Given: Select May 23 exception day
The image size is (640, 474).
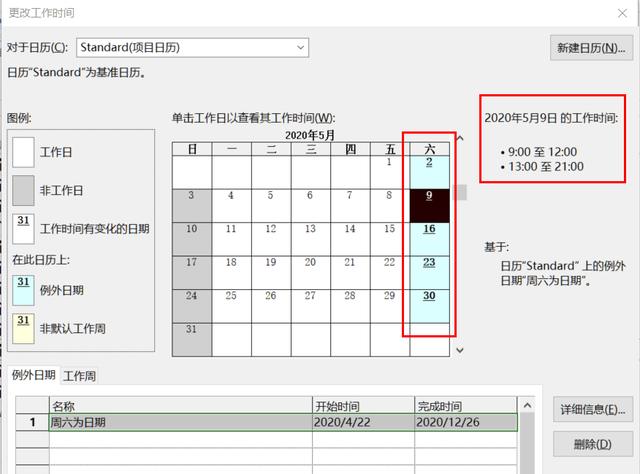Looking at the screenshot, I should pyautogui.click(x=429, y=272).
